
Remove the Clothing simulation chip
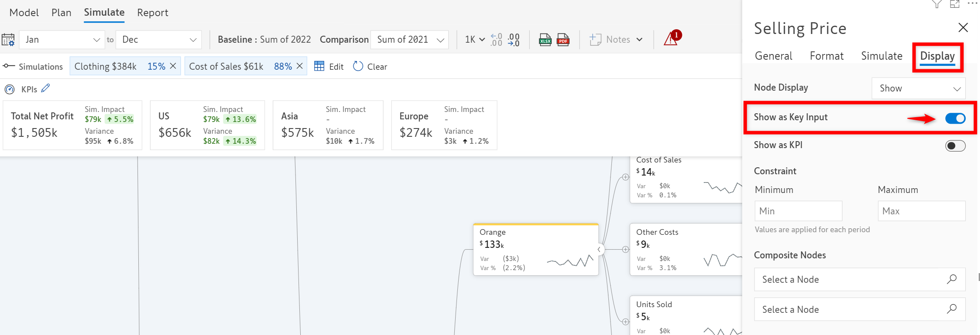point(173,66)
